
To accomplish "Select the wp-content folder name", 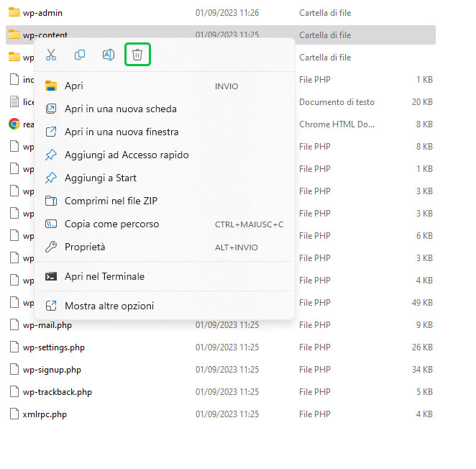I will [x=45, y=35].
